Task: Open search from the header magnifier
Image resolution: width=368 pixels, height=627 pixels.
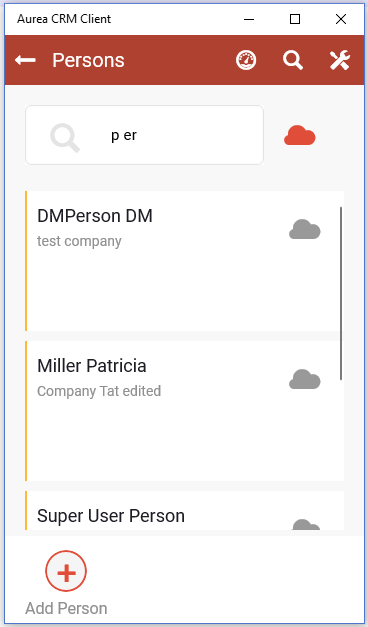Action: coord(293,60)
